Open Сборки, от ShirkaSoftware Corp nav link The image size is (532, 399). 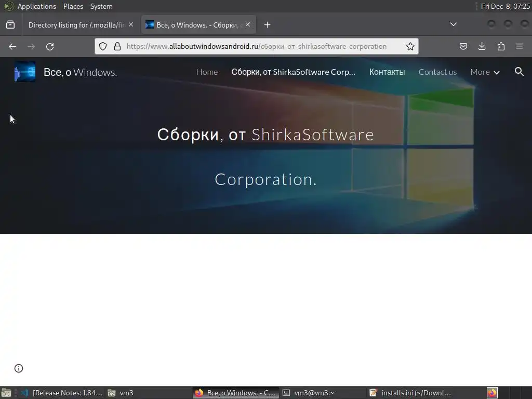pos(293,72)
